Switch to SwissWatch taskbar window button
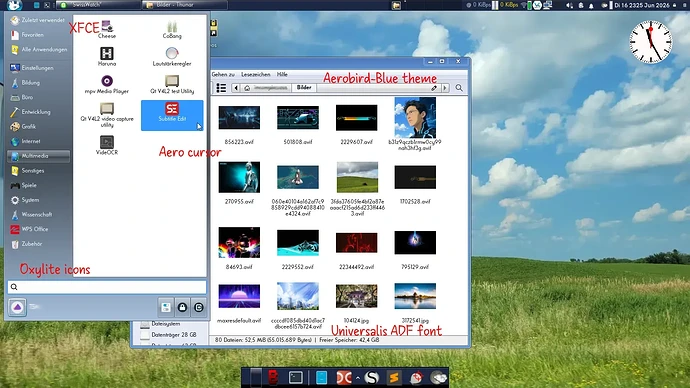 point(99,5)
